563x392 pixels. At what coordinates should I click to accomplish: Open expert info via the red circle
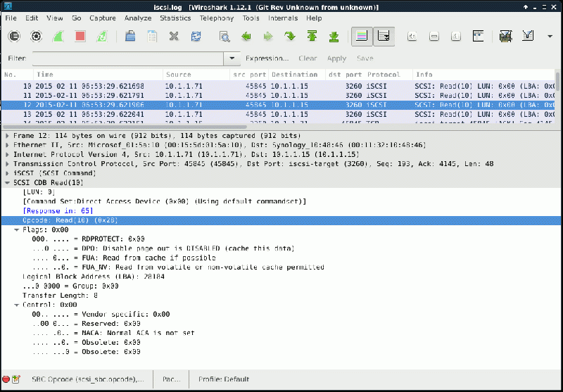[x=6, y=379]
